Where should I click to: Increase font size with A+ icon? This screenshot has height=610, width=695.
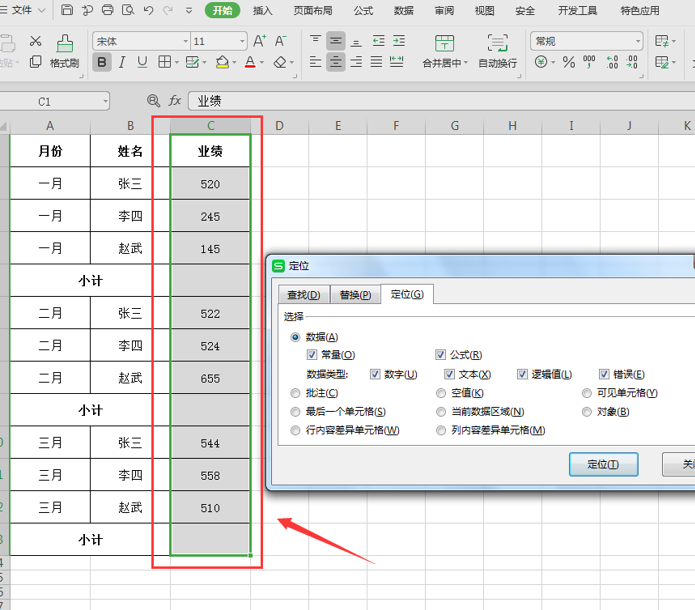point(259,41)
